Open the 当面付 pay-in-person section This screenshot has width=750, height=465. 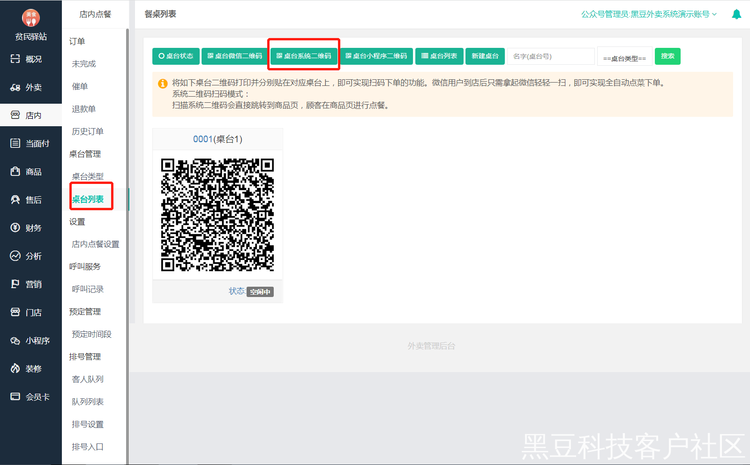(30, 144)
